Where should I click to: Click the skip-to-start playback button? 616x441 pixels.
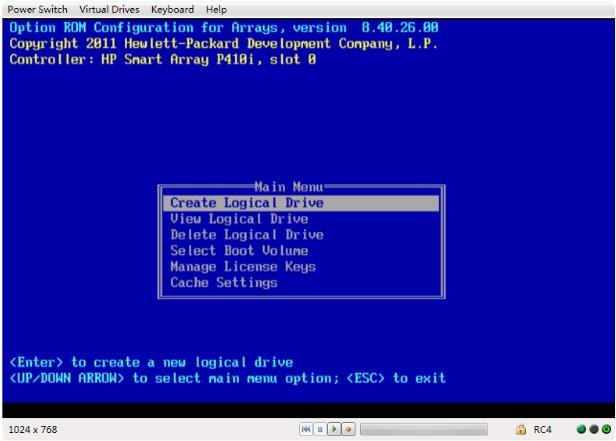(306, 429)
